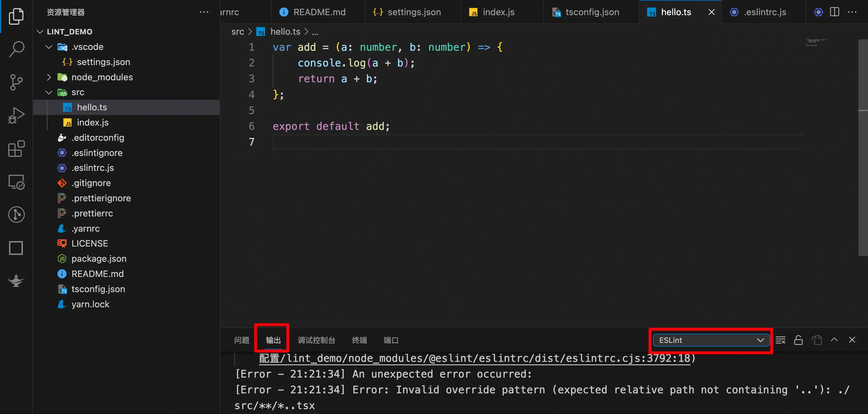Maximize the bottom panel size
The height and width of the screenshot is (414, 868).
tap(834, 340)
